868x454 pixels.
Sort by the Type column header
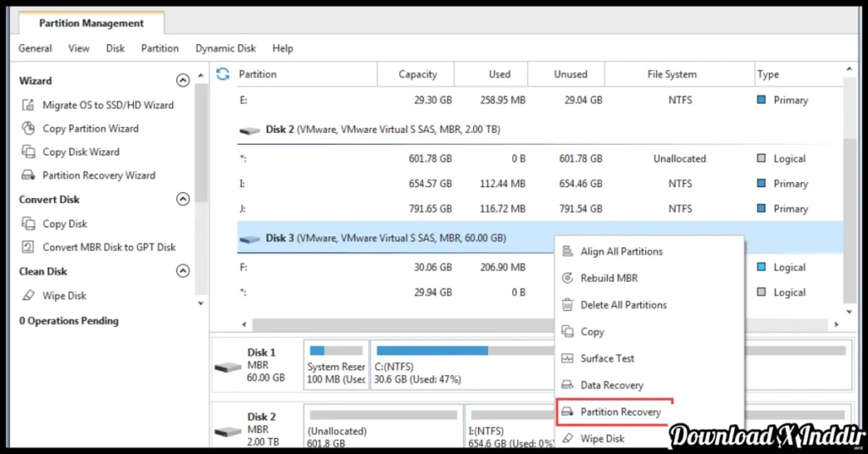pyautogui.click(x=798, y=74)
